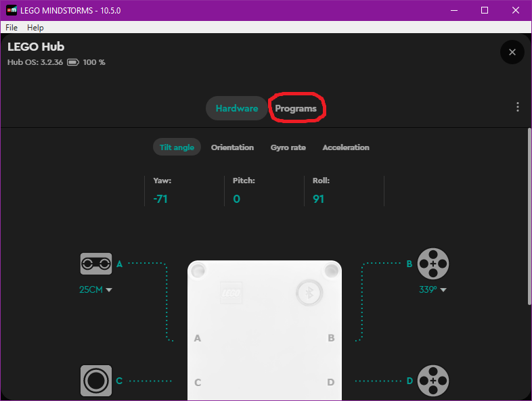
Task: Expand the 339° mode dropdown on port B
Action: point(443,290)
